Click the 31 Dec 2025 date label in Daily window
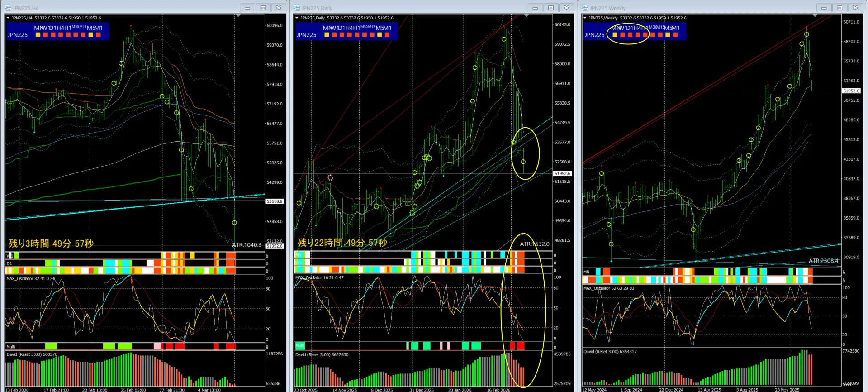This screenshot has width=868, height=392. tap(422, 390)
